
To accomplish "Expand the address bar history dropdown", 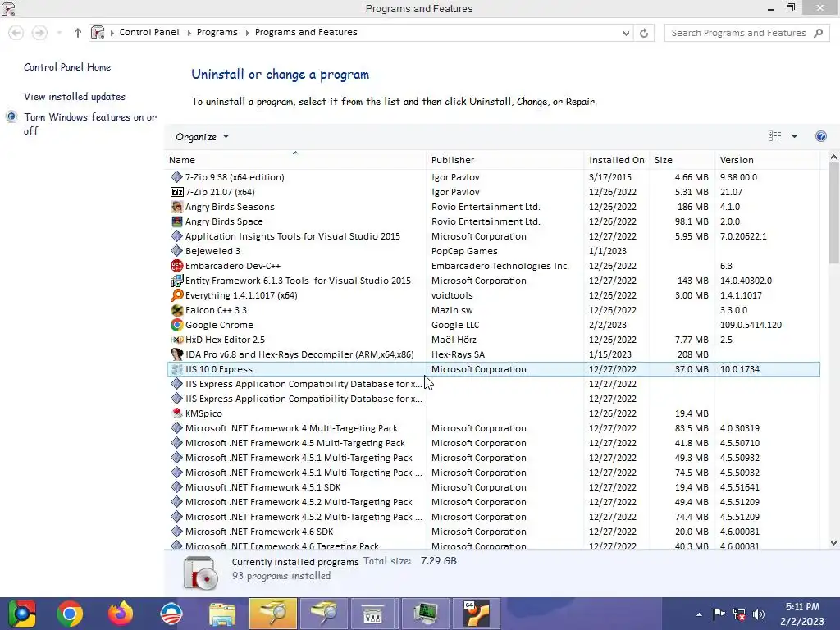I will tap(626, 33).
